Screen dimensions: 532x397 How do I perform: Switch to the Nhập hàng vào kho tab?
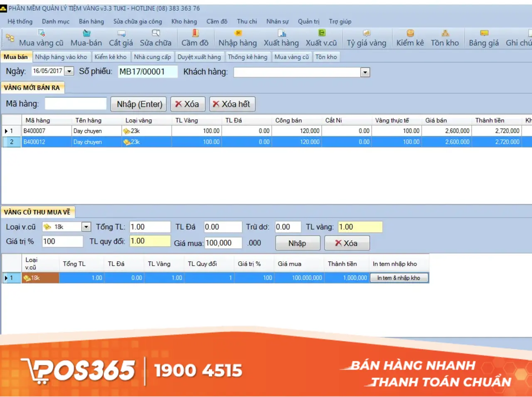point(61,57)
